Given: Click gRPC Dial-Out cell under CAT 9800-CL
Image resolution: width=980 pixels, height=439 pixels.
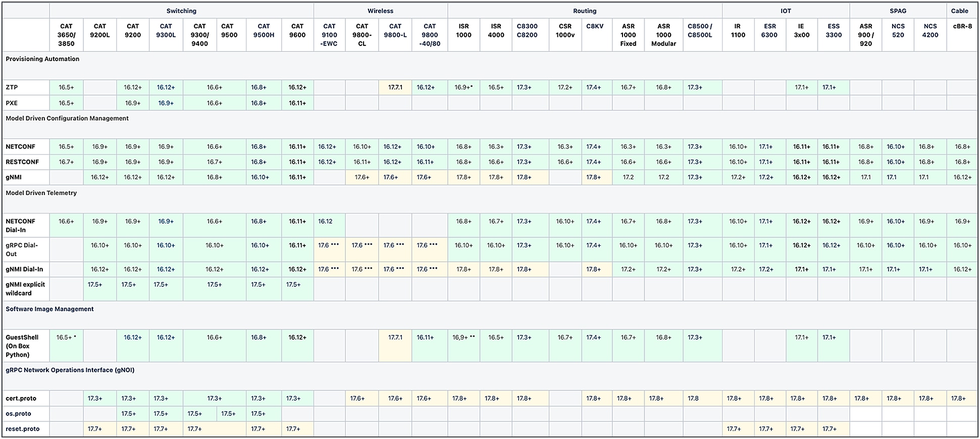Looking at the screenshot, I should (362, 250).
